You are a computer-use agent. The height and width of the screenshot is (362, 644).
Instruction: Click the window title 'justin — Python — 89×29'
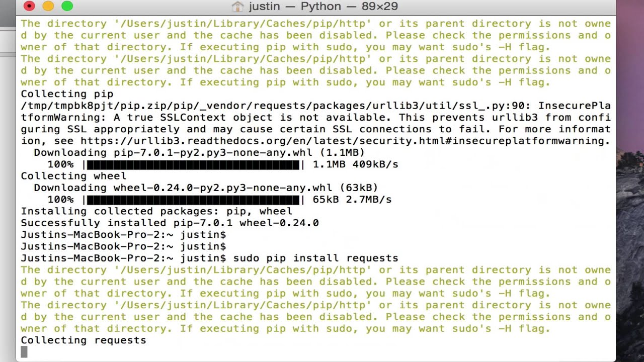pyautogui.click(x=323, y=7)
